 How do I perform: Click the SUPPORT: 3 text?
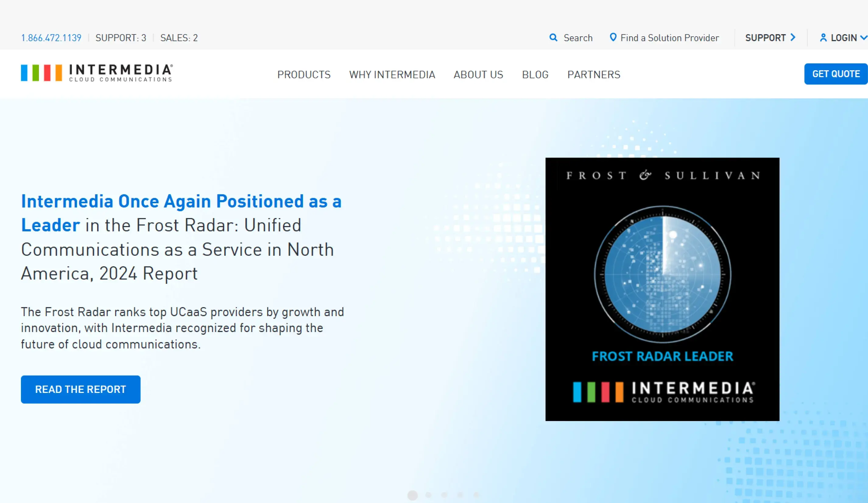121,37
